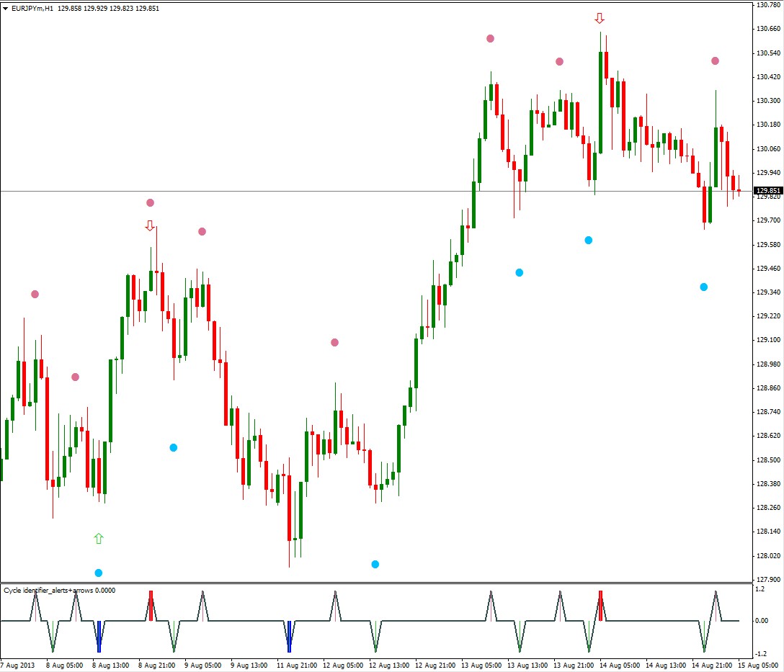The height and width of the screenshot is (672, 784).
Task: Click the 127.900 price axis label
Action: (768, 579)
